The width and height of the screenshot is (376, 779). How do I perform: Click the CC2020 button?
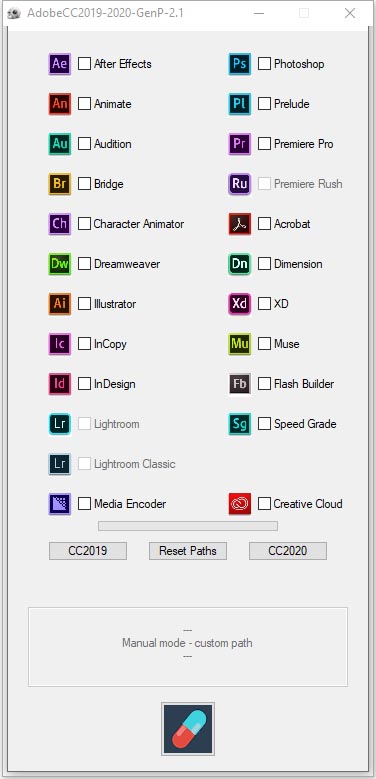click(x=288, y=551)
